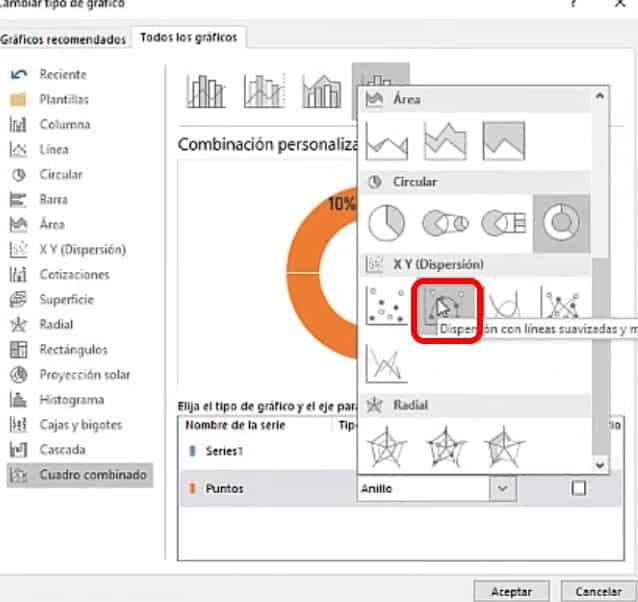This screenshot has width=638, height=602.
Task: Select the filled radial chart icon
Action: pos(503,446)
